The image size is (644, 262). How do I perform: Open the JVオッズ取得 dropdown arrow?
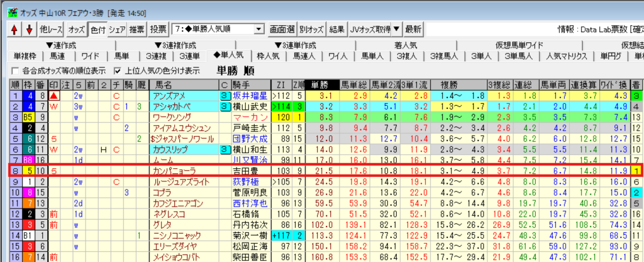point(396,29)
